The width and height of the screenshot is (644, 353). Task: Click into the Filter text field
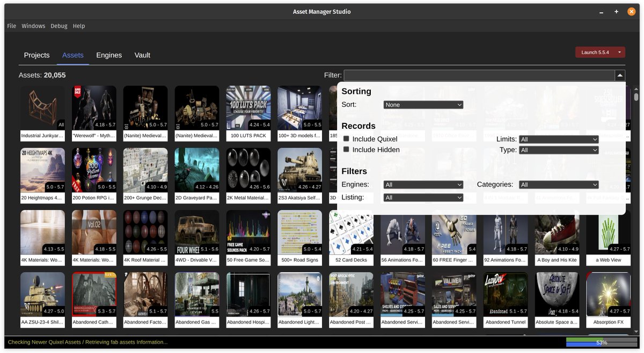click(x=479, y=76)
